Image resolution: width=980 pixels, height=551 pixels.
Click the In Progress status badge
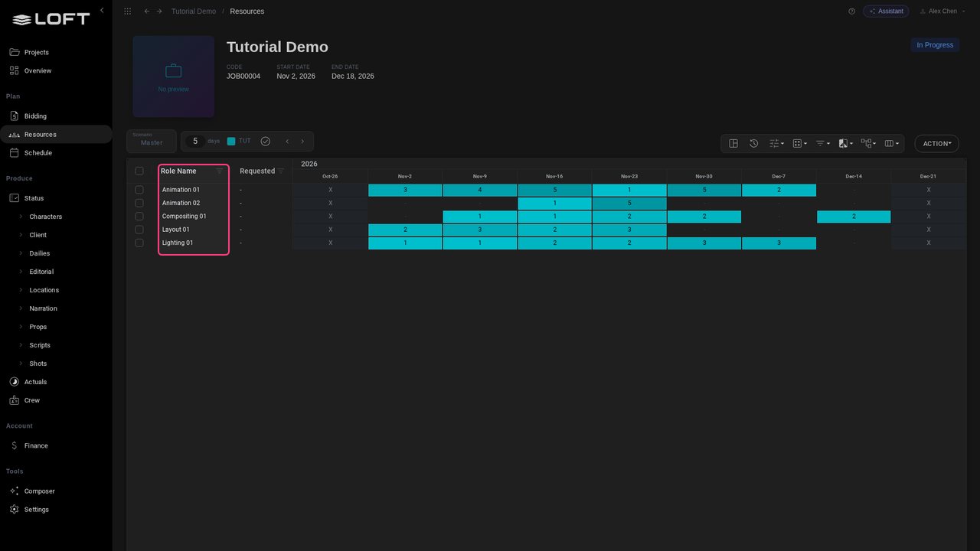tap(935, 45)
